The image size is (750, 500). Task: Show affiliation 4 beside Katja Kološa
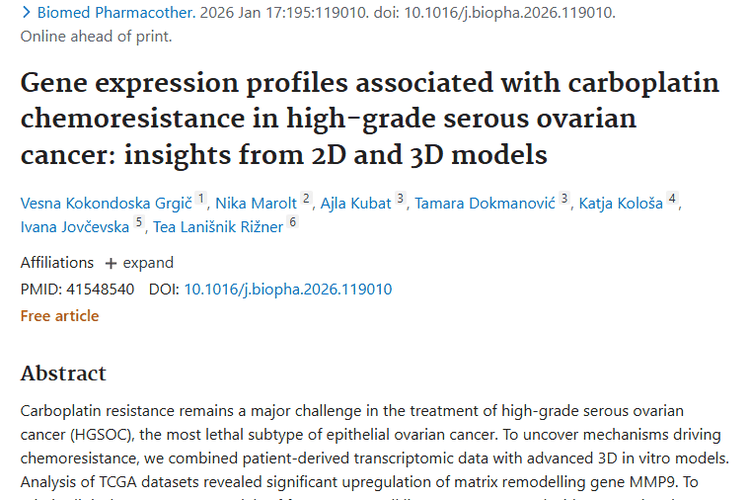673,199
